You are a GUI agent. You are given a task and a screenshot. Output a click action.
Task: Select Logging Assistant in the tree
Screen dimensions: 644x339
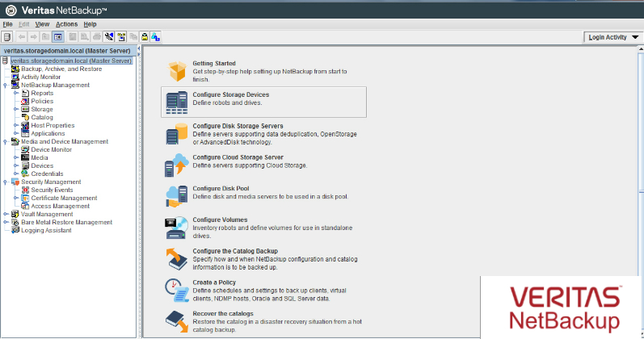(46, 230)
